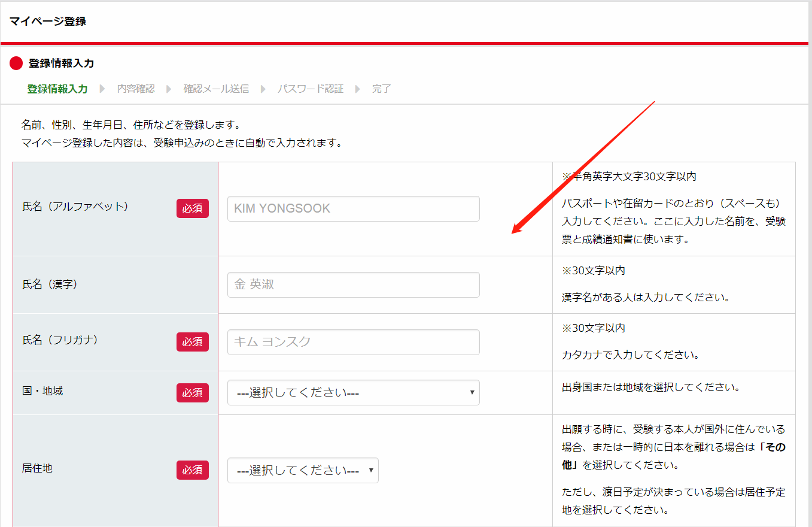Click the arrow icon before 完了 step
This screenshot has width=812, height=527.
click(x=359, y=88)
